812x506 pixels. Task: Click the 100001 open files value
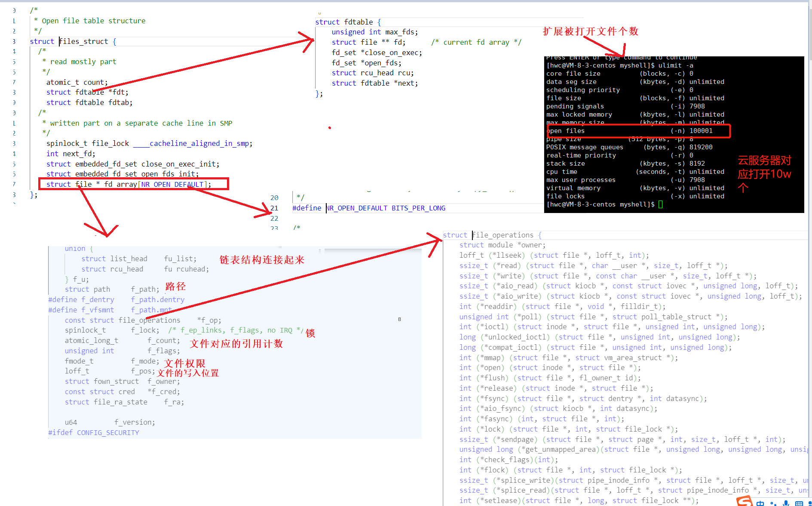click(x=701, y=131)
